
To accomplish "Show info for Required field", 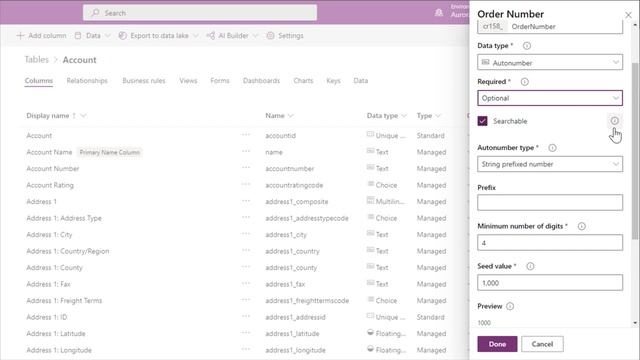I will tap(524, 82).
